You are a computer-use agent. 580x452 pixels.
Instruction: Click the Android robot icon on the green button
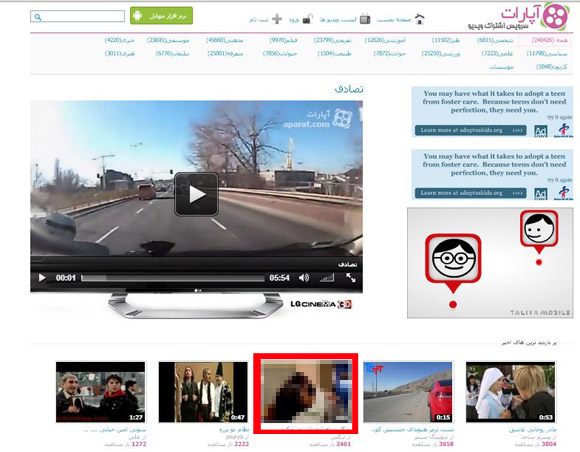[137, 16]
